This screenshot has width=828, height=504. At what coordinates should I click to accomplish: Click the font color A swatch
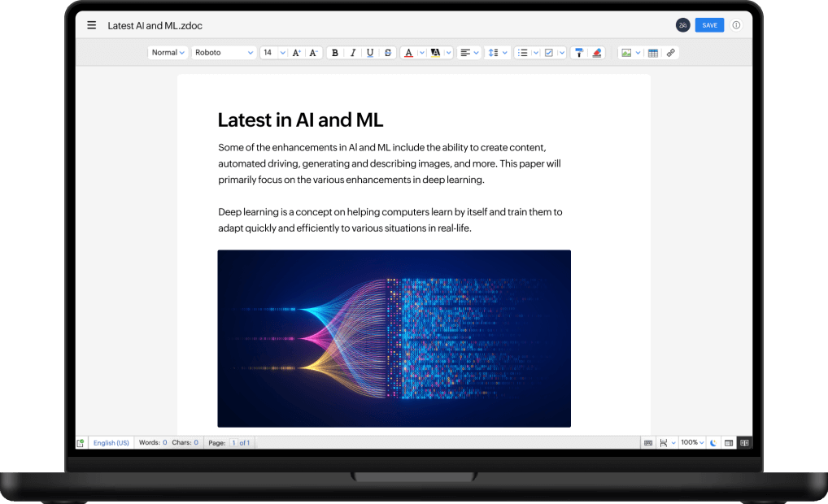(409, 53)
